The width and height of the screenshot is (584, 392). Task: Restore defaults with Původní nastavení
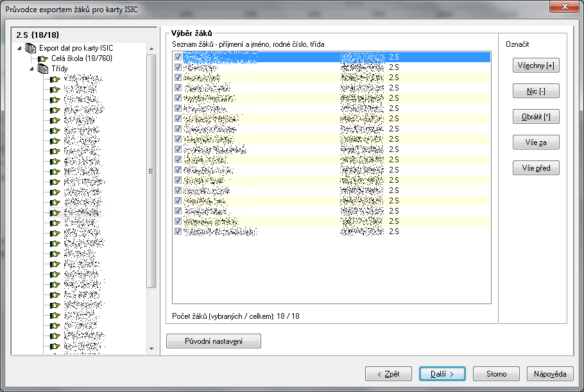coord(214,341)
